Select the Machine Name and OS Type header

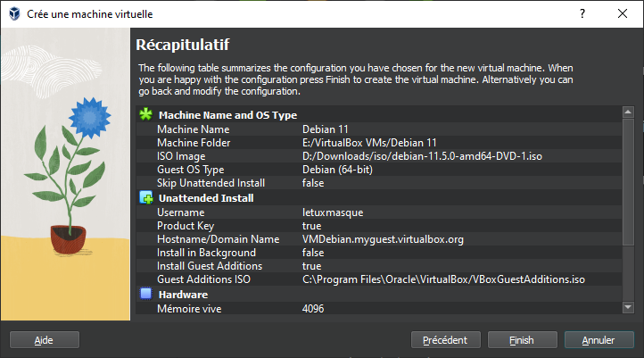pyautogui.click(x=228, y=115)
